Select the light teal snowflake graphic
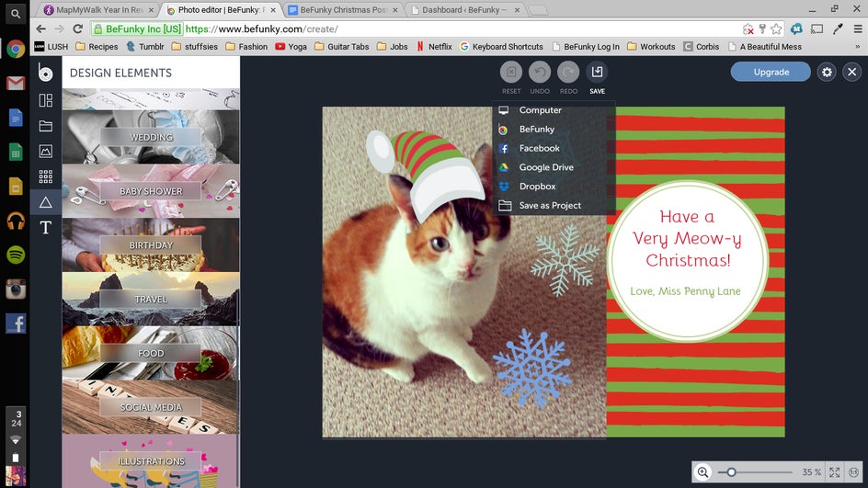868x488 pixels. click(x=565, y=261)
